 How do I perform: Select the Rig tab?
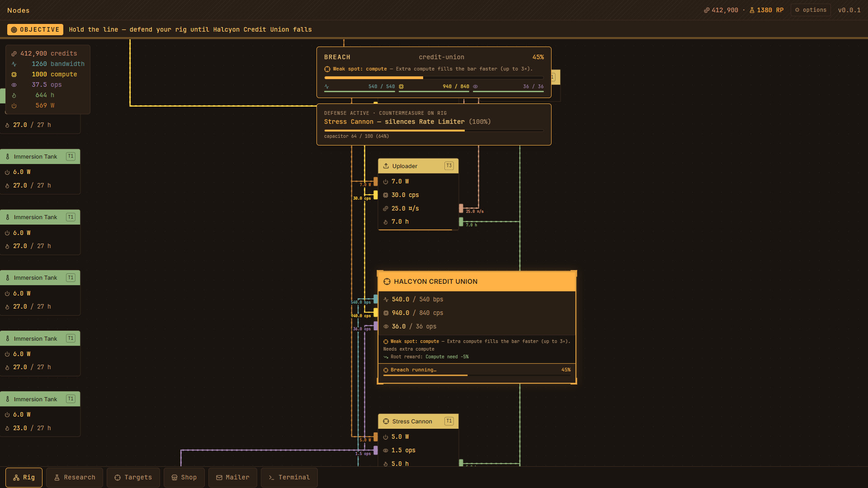pyautogui.click(x=24, y=478)
